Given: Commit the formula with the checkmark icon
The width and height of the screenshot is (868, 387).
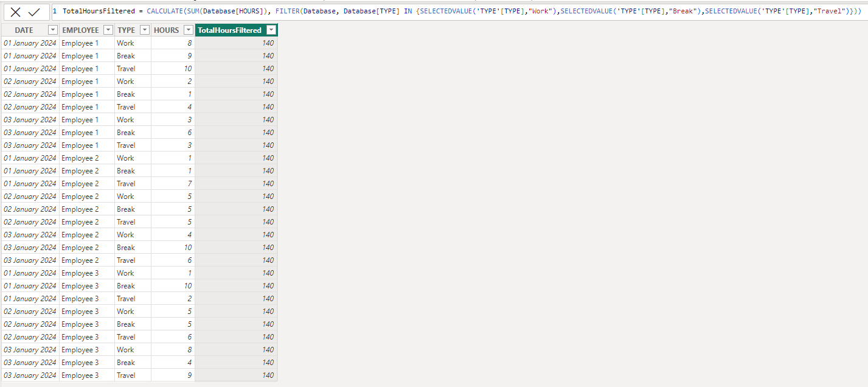Looking at the screenshot, I should pos(34,12).
